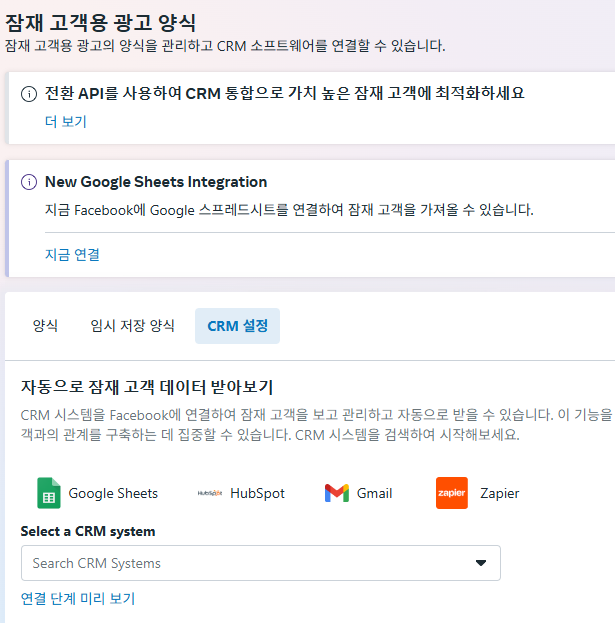Choose the Gmail text option
Image resolution: width=615 pixels, height=623 pixels.
pos(374,493)
